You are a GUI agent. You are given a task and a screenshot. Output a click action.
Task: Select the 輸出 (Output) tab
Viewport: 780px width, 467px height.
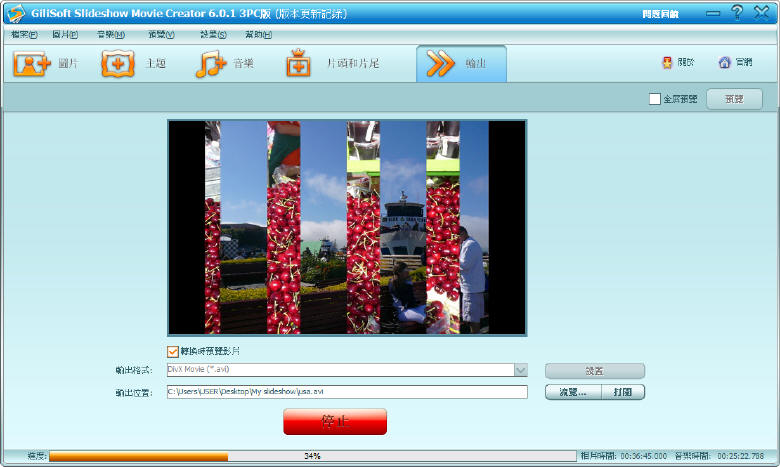coord(461,64)
